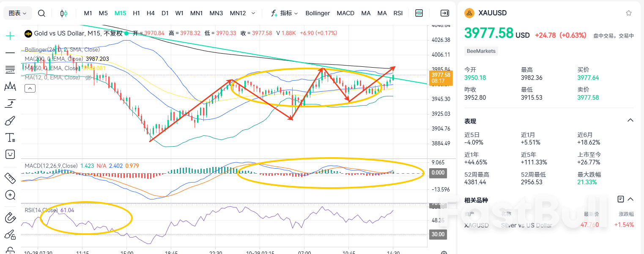Switch to the H1 timeframe
Viewport: 644px width, 254px height.
(x=136, y=13)
